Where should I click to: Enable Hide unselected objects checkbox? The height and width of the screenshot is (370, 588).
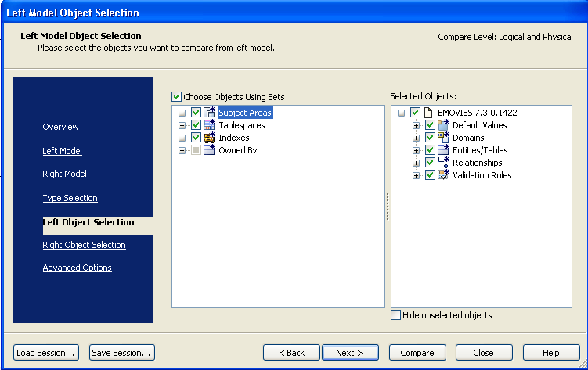(395, 315)
